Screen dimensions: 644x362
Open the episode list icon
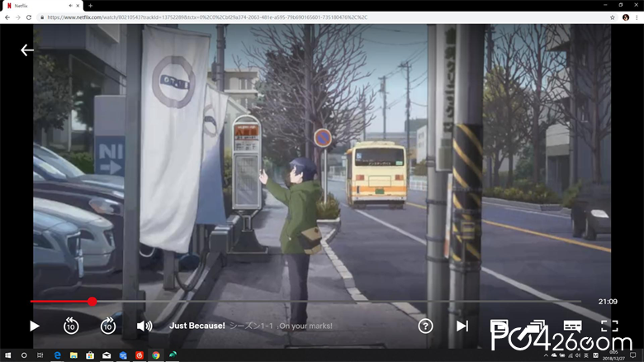click(536, 326)
